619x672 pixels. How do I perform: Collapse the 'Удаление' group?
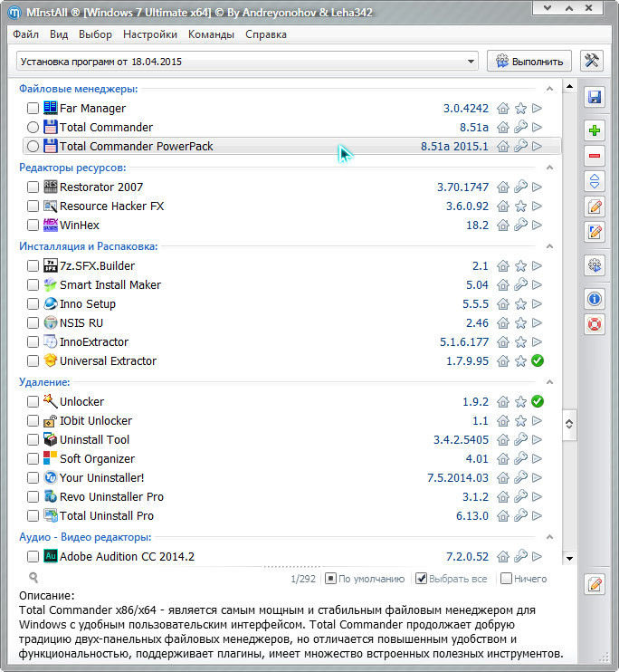pos(549,382)
